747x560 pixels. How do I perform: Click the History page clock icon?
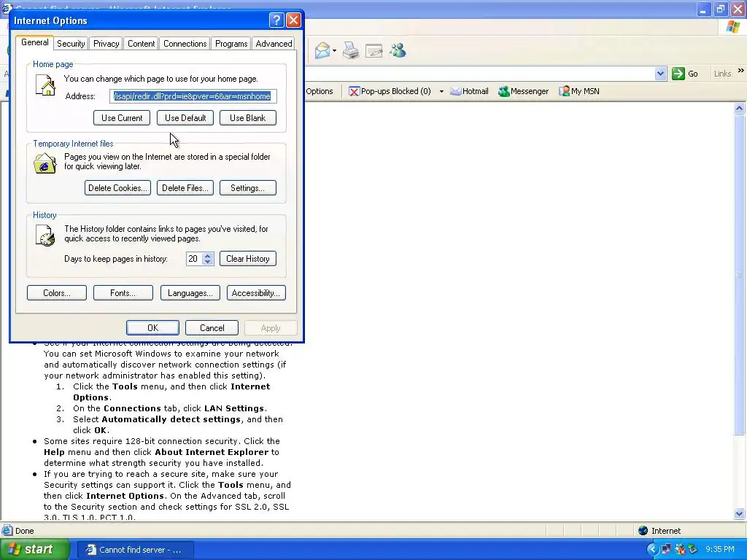tap(45, 236)
